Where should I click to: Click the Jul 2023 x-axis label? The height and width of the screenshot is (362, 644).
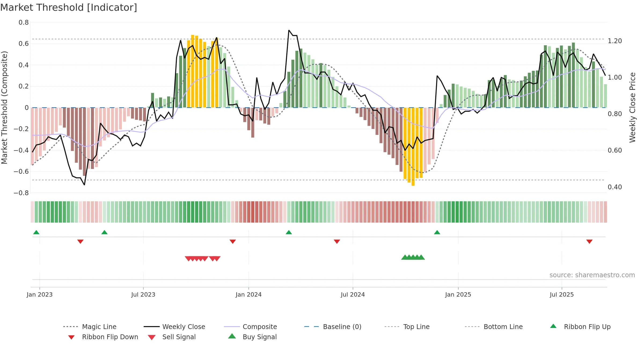[x=143, y=294]
